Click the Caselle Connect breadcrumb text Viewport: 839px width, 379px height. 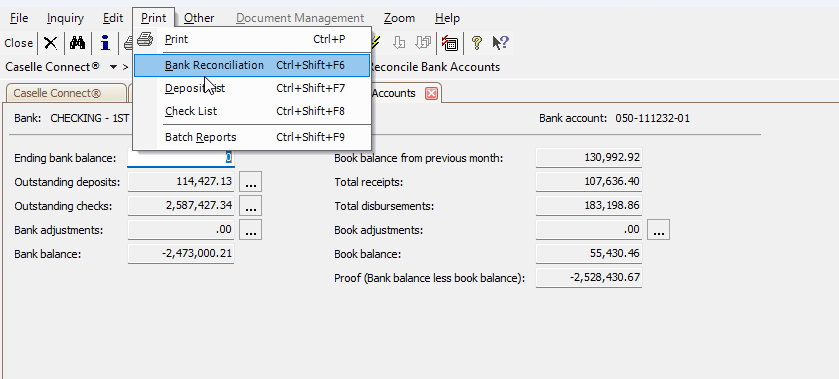52,67
